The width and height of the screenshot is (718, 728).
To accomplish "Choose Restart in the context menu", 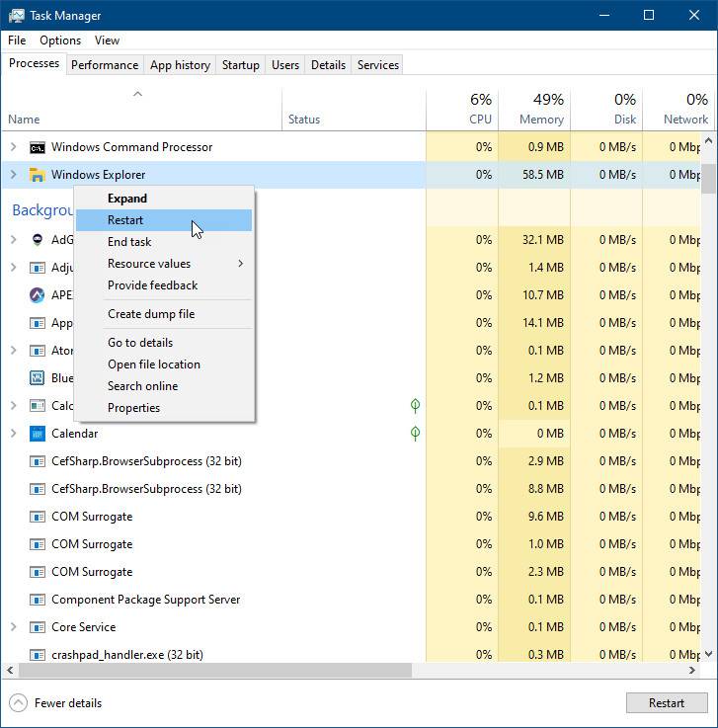I will tap(164, 220).
